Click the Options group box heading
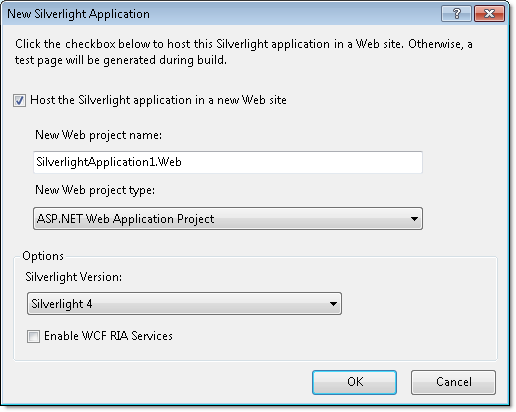 [x=43, y=256]
